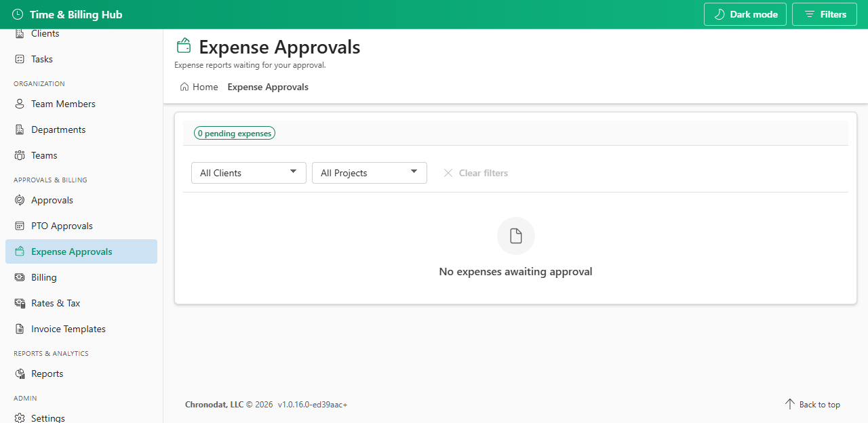Click the empty-state document icon
The height and width of the screenshot is (423, 868).
pyautogui.click(x=516, y=236)
